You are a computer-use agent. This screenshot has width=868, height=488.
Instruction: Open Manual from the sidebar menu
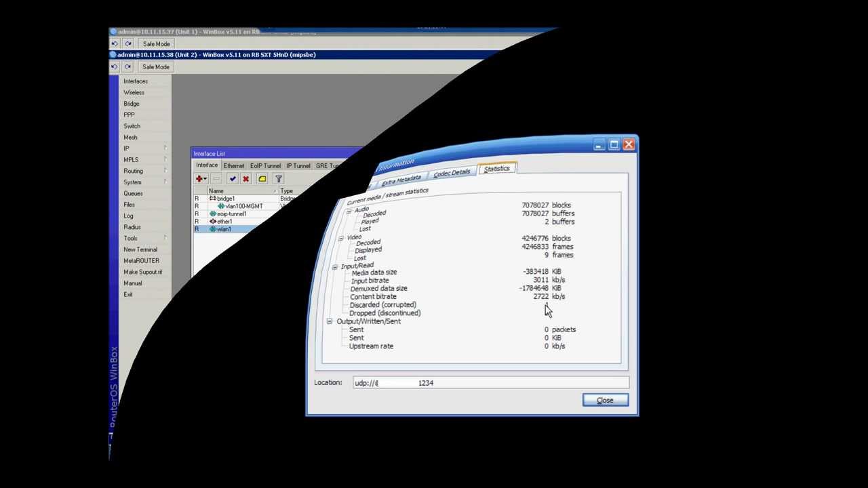coord(133,283)
